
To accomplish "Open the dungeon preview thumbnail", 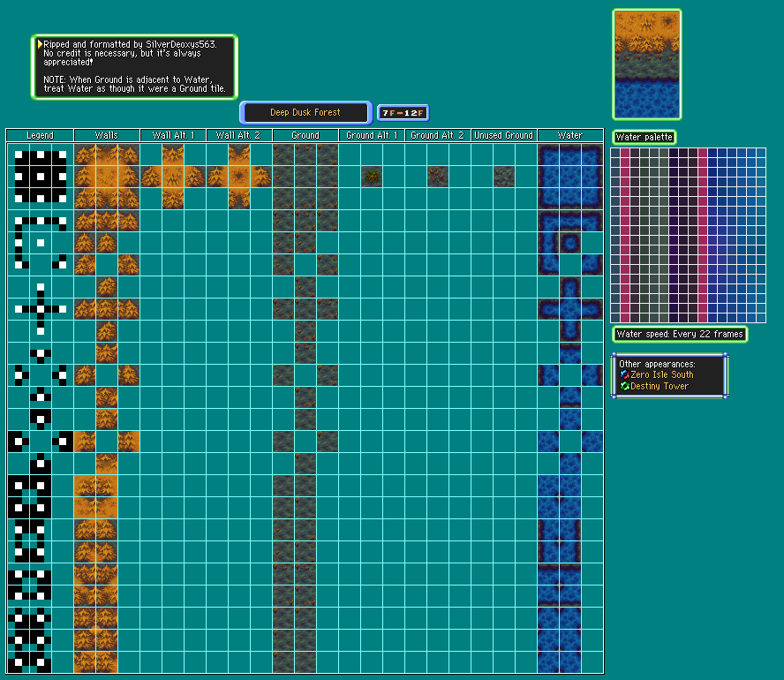I will pos(647,64).
